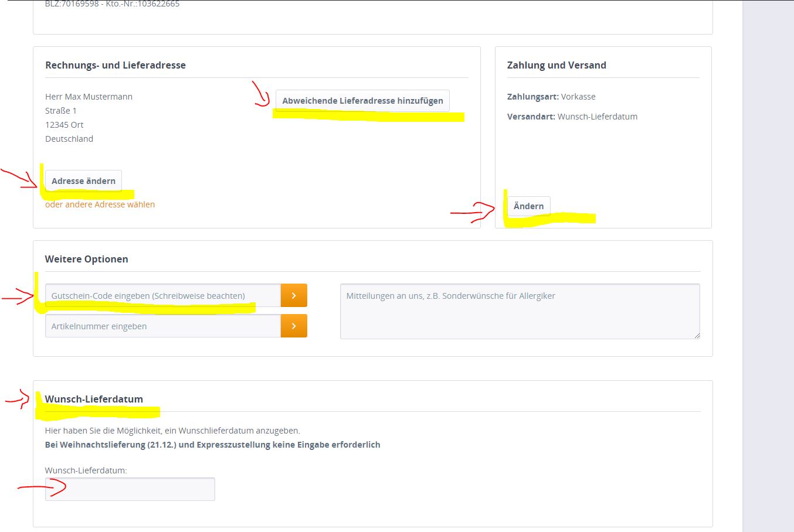Click the Adresse ändern button

point(83,181)
